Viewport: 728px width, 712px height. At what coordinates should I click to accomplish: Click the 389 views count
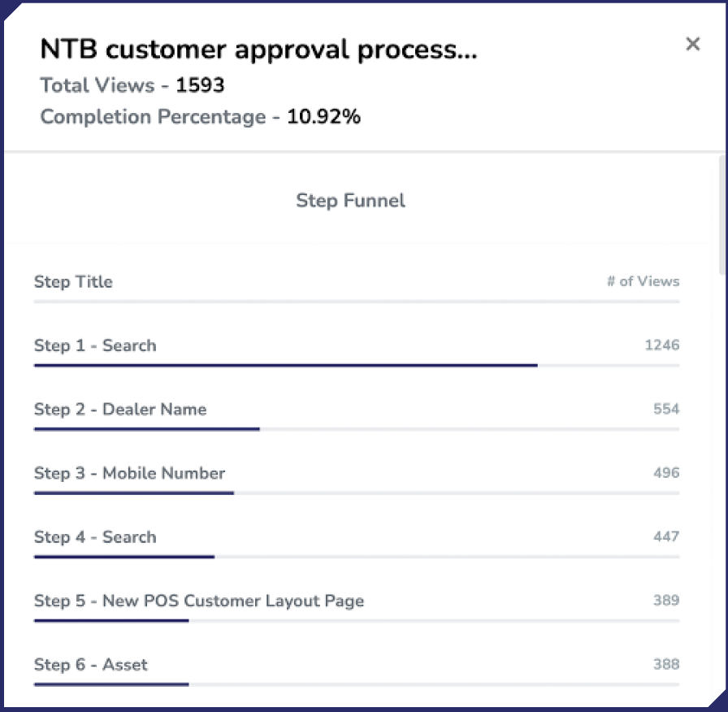click(666, 601)
